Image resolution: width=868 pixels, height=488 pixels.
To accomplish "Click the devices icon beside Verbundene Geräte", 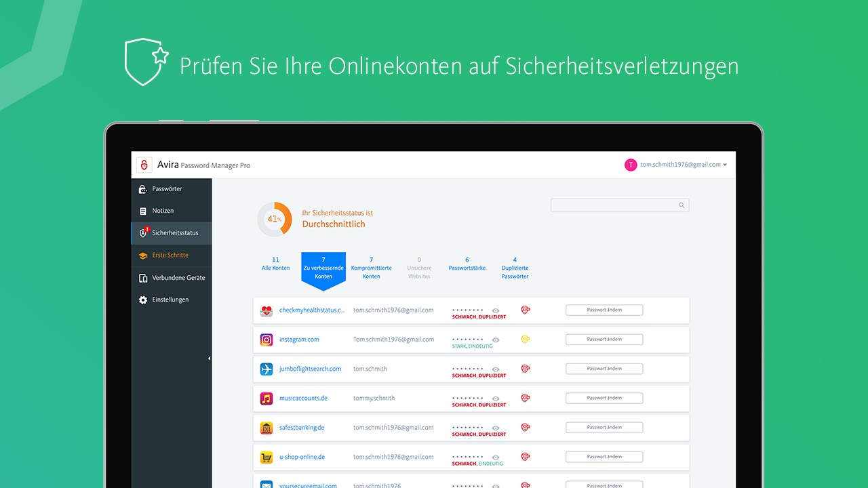I will (x=143, y=278).
